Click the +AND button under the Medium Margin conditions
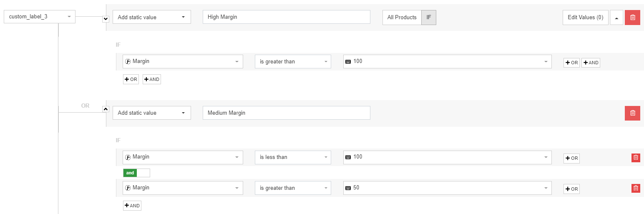Screen dimensions: 644x214 pyautogui.click(x=132, y=206)
